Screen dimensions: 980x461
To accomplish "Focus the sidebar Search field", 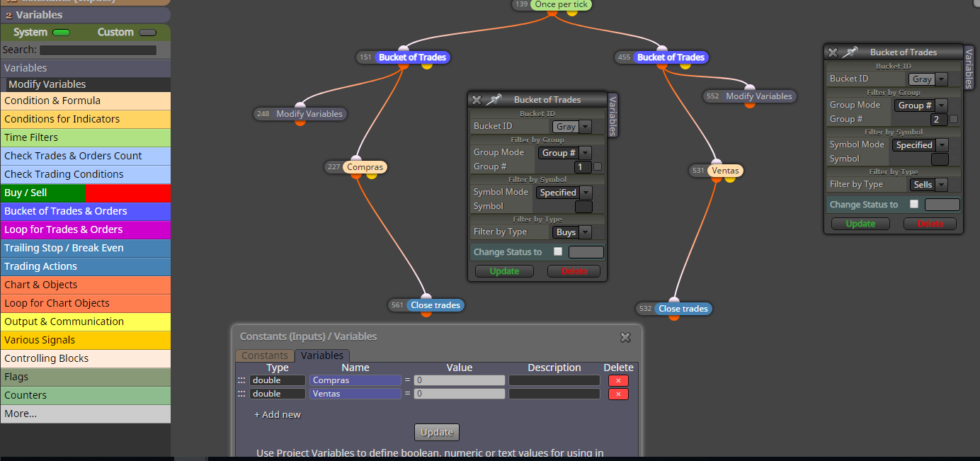I will click(98, 50).
